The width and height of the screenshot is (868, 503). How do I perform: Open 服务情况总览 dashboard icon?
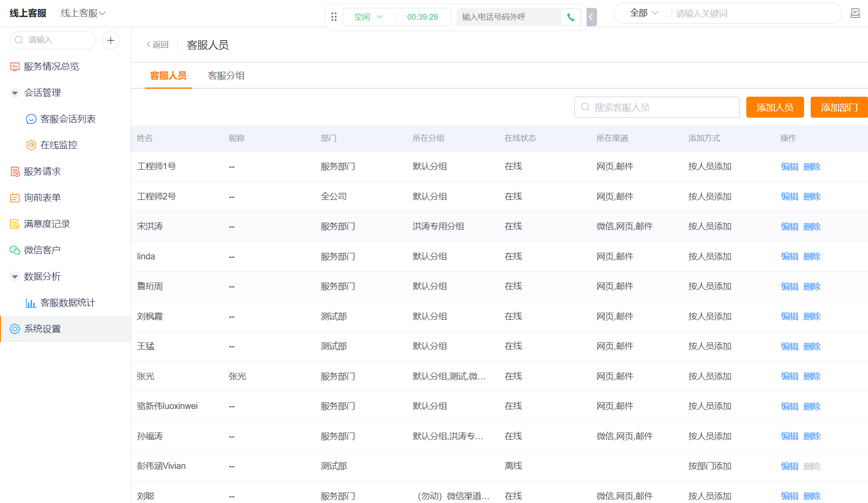[14, 66]
